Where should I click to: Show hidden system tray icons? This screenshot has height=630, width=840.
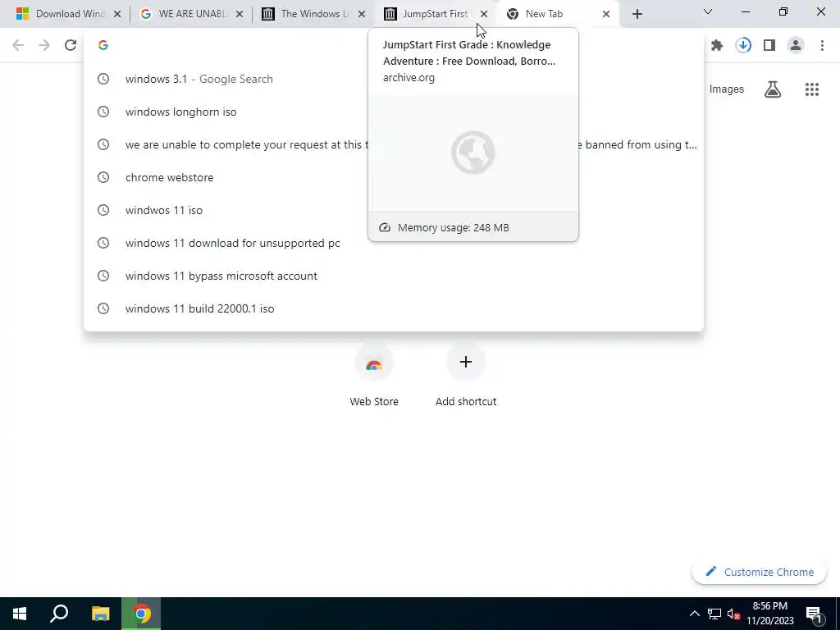pyautogui.click(x=694, y=614)
